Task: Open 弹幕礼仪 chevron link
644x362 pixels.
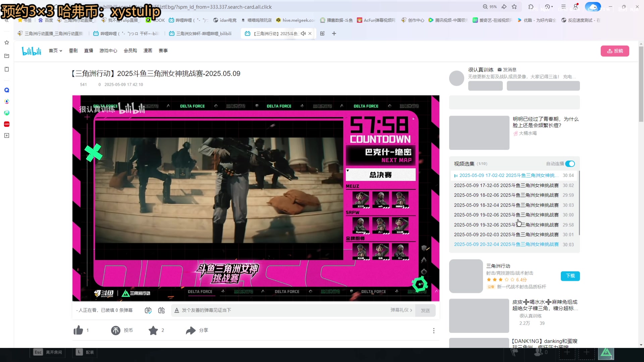Action: coord(401,310)
